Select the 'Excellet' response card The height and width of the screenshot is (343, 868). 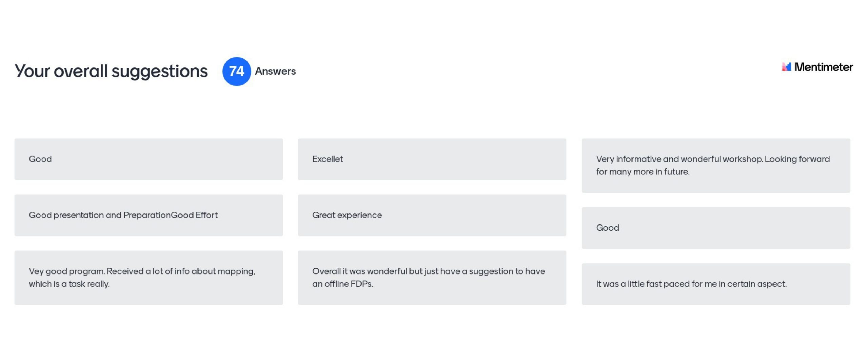[432, 159]
